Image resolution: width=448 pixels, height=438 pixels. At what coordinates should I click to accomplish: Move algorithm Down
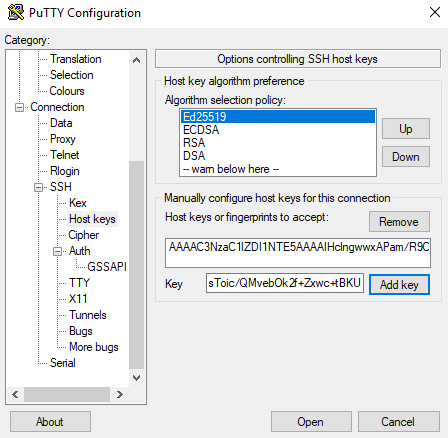click(x=406, y=157)
